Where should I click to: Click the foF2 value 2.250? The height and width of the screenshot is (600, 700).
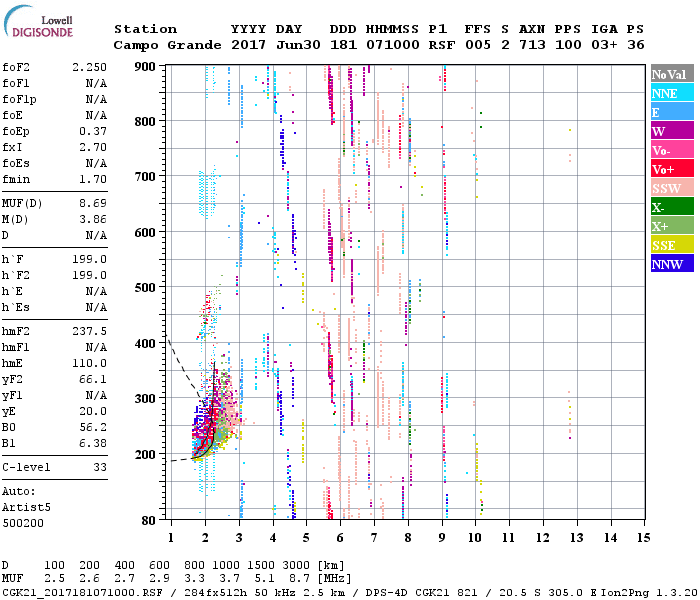tap(88, 67)
